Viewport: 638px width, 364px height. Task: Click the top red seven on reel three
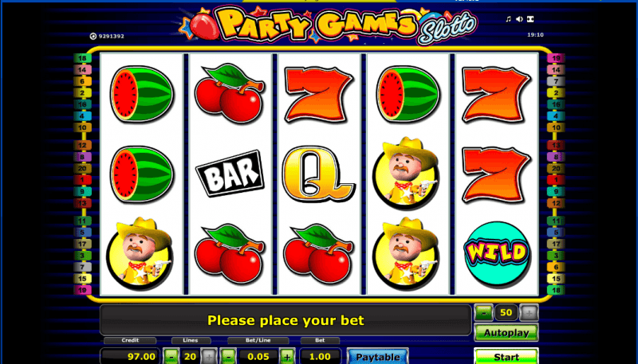pos(318,95)
